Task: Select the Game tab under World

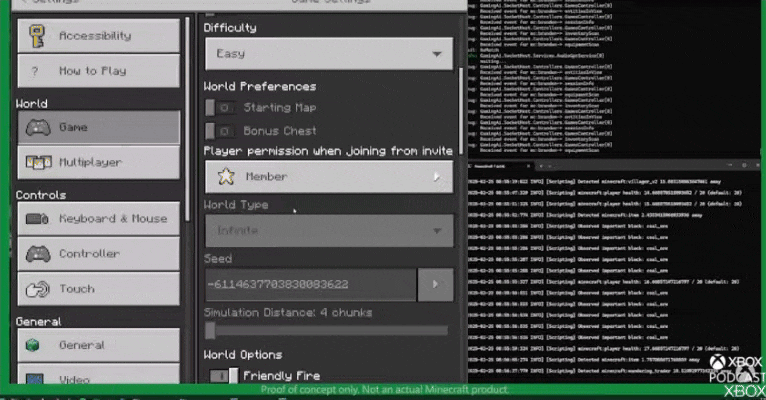Action: click(x=99, y=127)
